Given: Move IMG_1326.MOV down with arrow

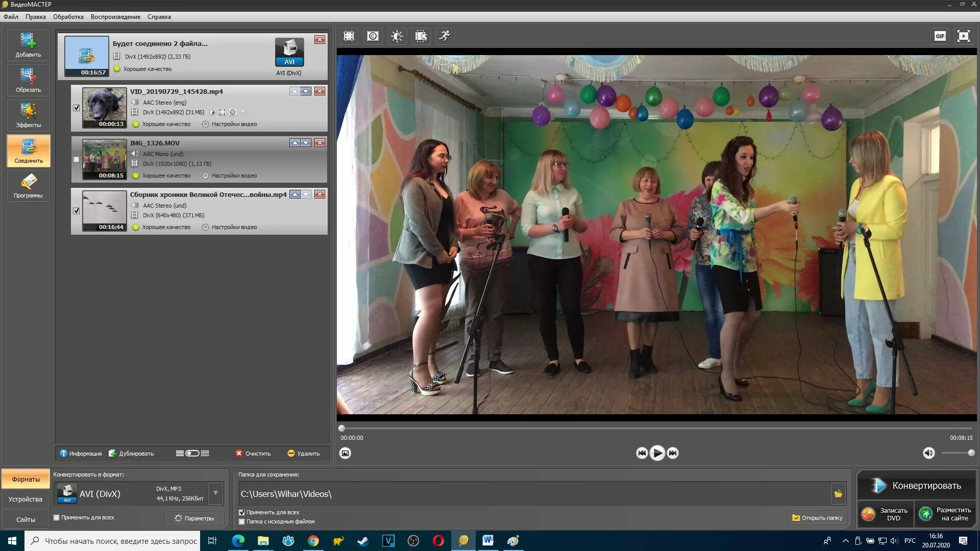Looking at the screenshot, I should 306,143.
